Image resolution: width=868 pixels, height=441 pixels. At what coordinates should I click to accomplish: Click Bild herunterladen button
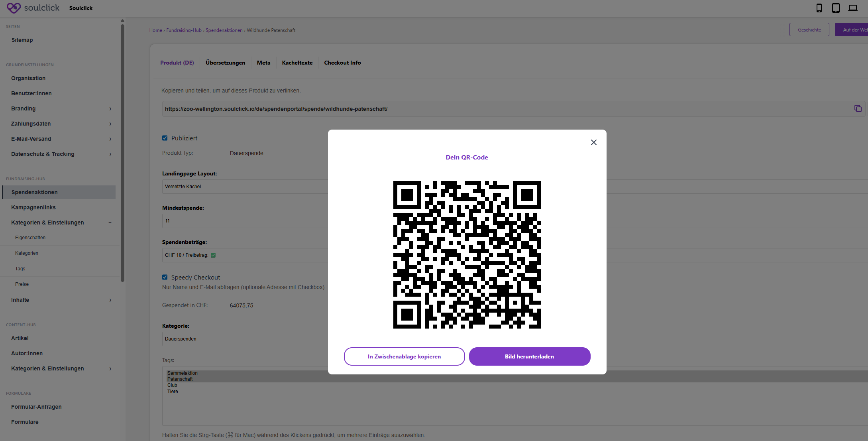(529, 356)
